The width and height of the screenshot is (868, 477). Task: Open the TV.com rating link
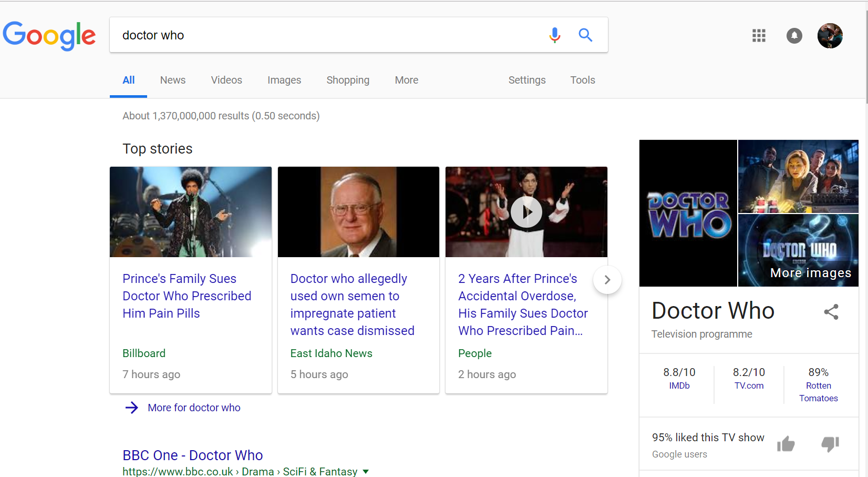click(x=749, y=385)
